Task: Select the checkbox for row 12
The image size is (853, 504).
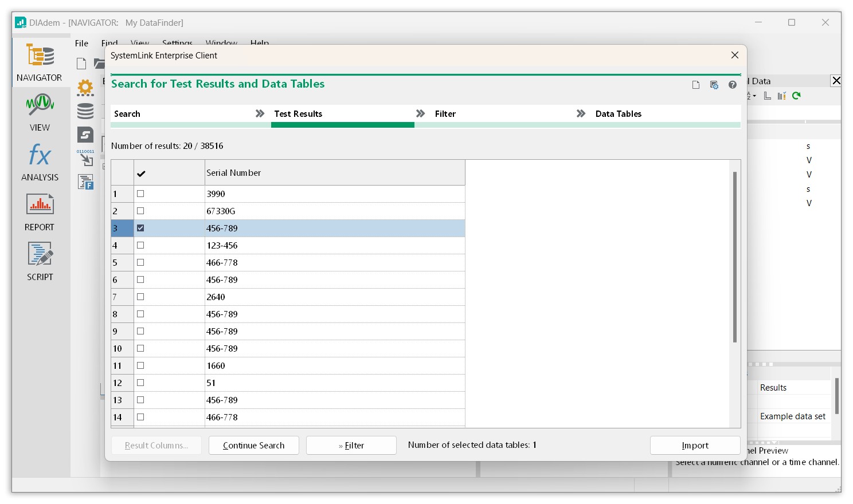Action: pyautogui.click(x=140, y=383)
